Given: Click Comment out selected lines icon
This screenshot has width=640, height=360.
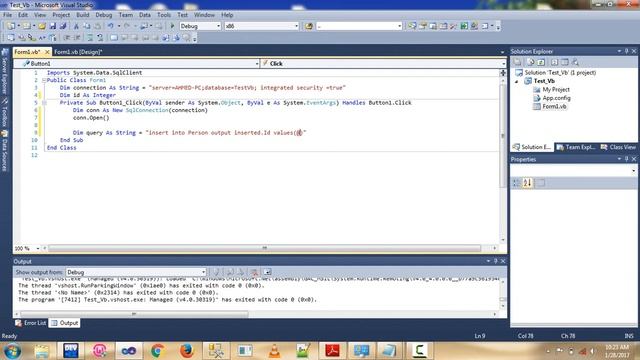Looking at the screenshot, I should tap(90, 38).
